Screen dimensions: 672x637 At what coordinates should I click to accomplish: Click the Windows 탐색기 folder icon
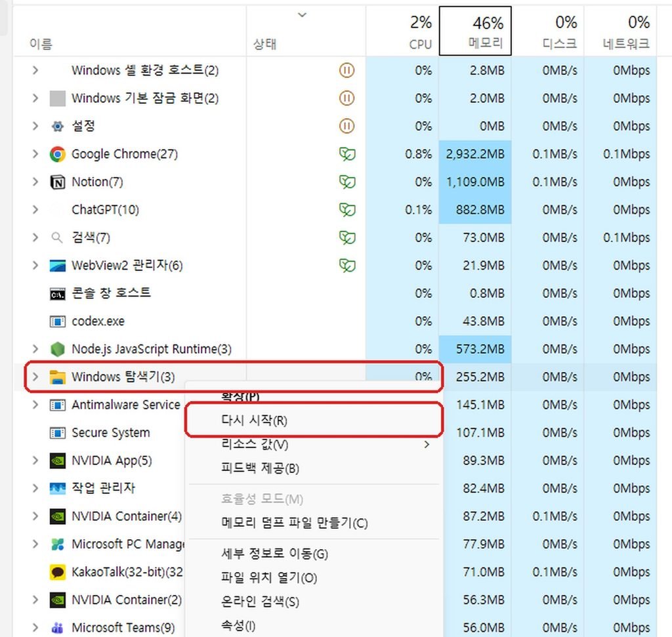[58, 377]
